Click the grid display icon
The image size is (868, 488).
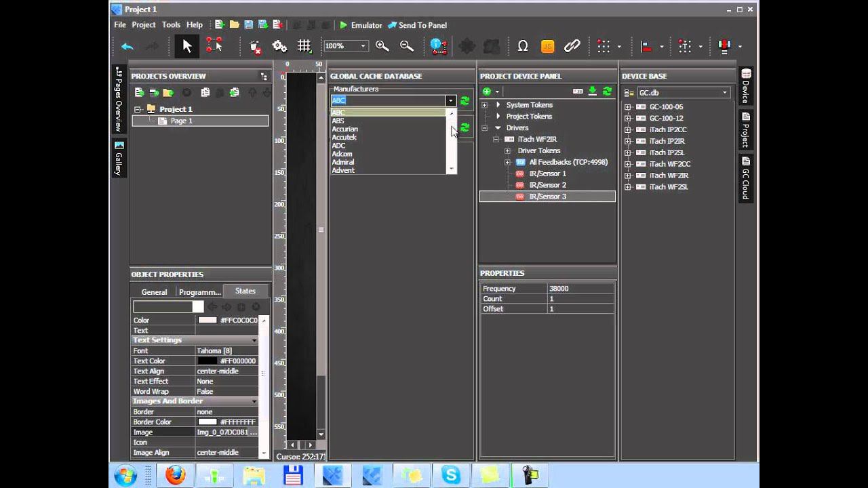pos(304,46)
